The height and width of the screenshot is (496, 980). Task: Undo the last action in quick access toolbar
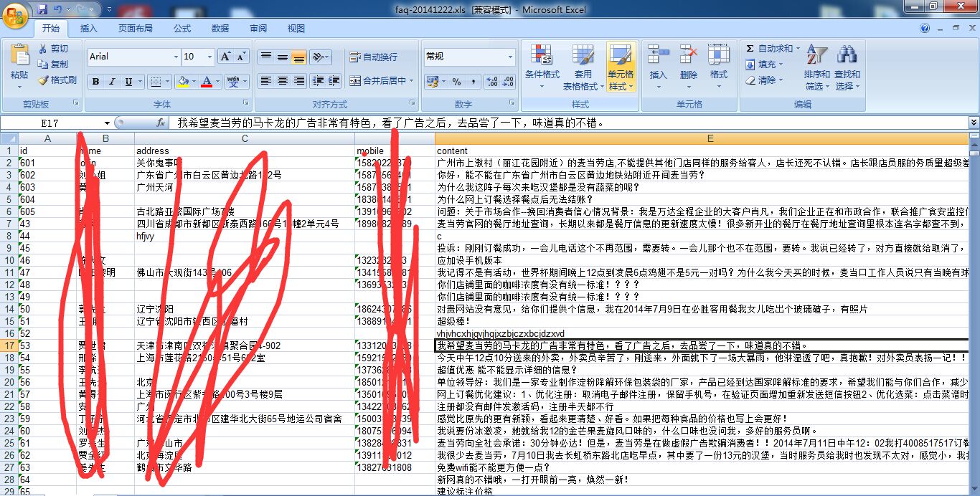tap(57, 9)
